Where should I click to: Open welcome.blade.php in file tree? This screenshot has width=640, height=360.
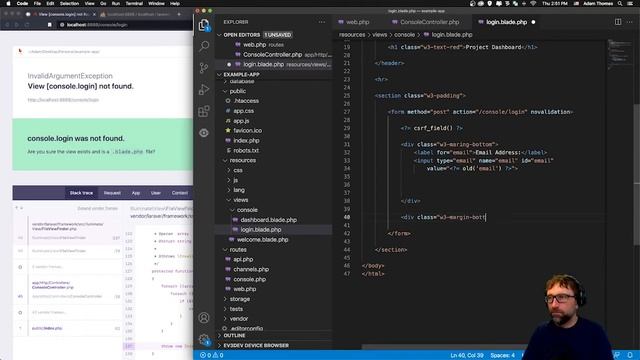click(262, 240)
